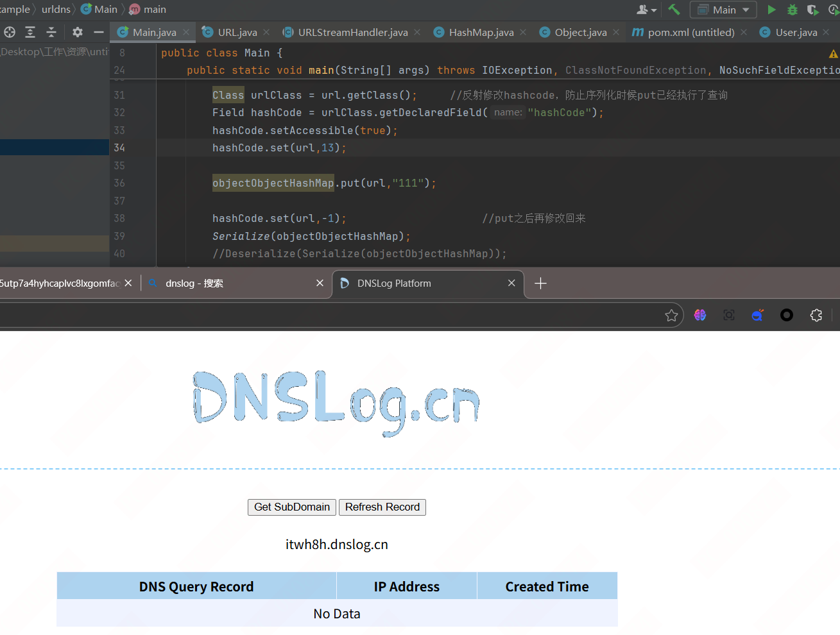The width and height of the screenshot is (840, 635).
Task: Bookmark this page with the star icon
Action: (672, 315)
